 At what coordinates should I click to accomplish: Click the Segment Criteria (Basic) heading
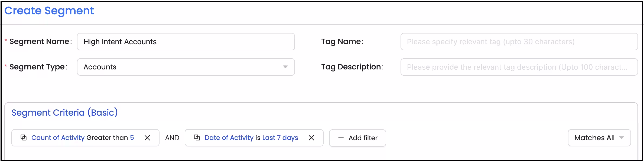pyautogui.click(x=65, y=112)
